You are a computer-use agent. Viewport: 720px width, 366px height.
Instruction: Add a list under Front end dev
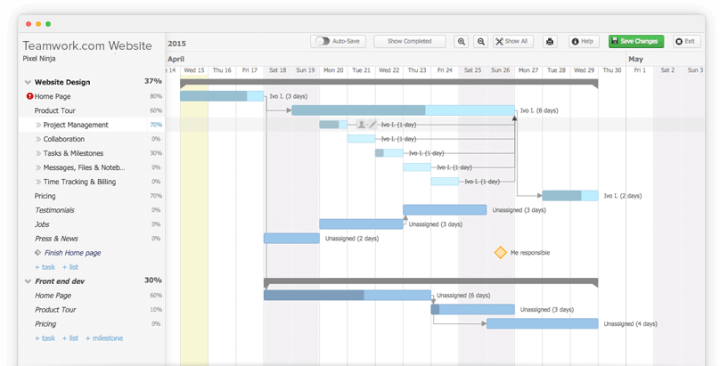(x=70, y=338)
